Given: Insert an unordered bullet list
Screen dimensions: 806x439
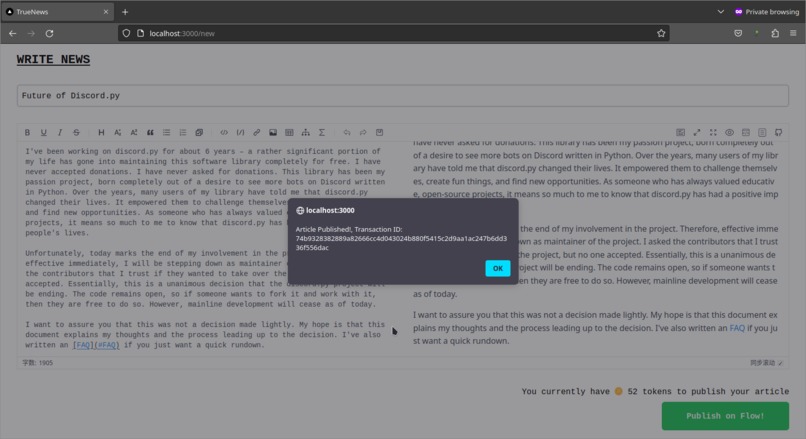Looking at the screenshot, I should 167,133.
